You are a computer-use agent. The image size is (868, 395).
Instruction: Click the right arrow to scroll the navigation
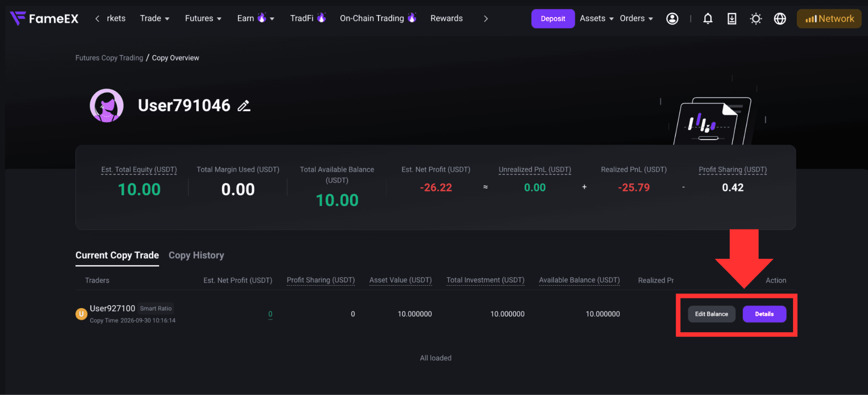pos(486,19)
